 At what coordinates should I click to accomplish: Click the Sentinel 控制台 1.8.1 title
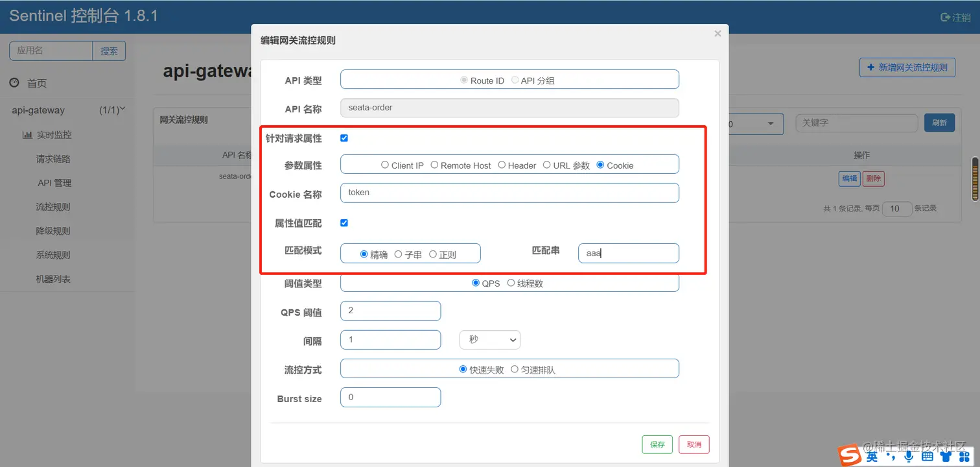pyautogui.click(x=84, y=16)
